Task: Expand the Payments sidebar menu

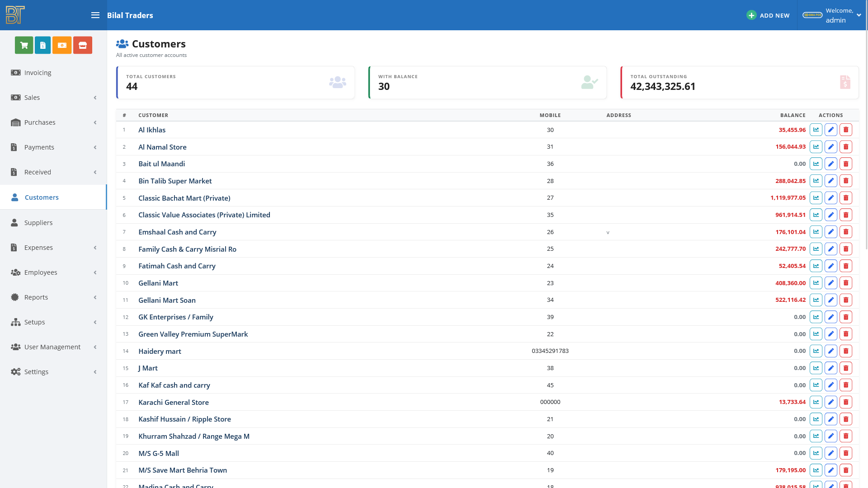Action: 53,147
